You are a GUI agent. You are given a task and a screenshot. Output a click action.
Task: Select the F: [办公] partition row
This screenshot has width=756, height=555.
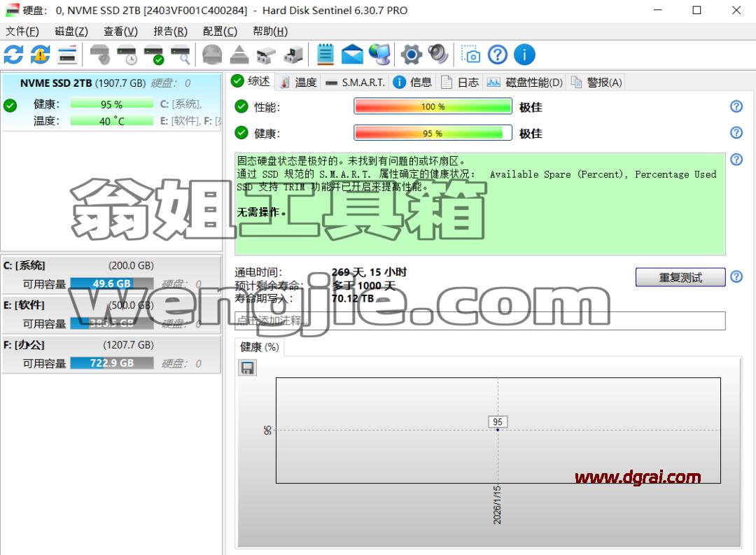pyautogui.click(x=111, y=354)
